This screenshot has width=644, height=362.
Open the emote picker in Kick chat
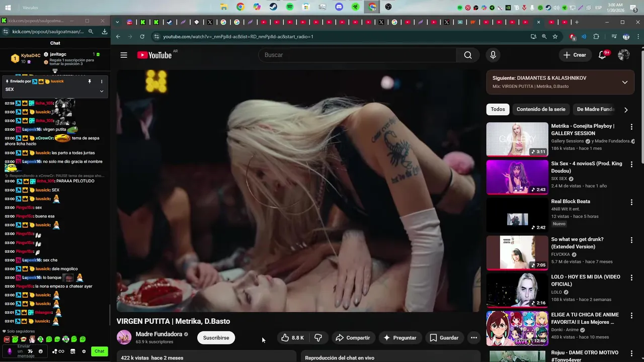tap(41, 351)
